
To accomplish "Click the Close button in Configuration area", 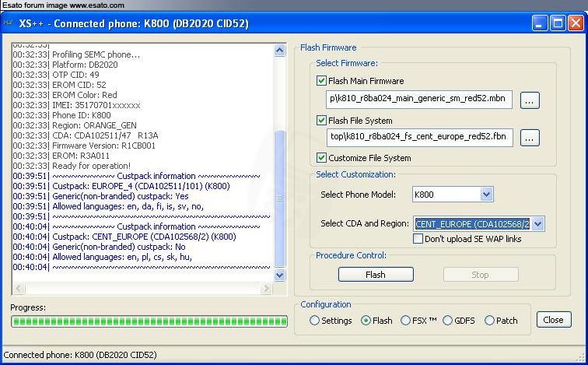I will click(554, 320).
